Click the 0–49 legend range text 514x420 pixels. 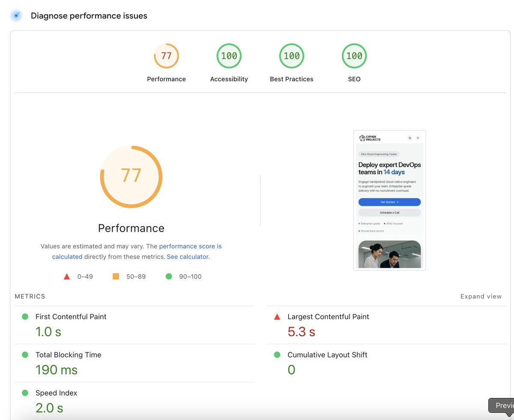[x=85, y=277]
